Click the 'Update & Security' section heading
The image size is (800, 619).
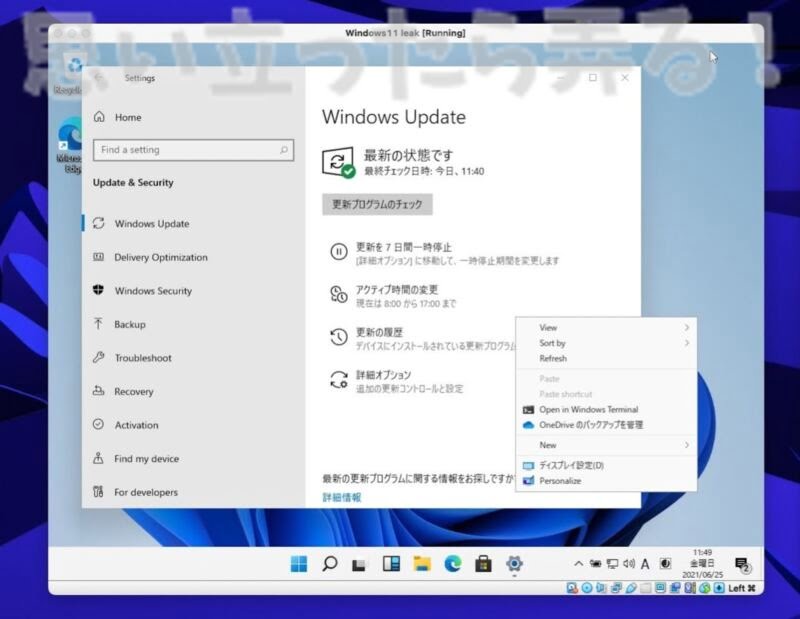pyautogui.click(x=133, y=183)
